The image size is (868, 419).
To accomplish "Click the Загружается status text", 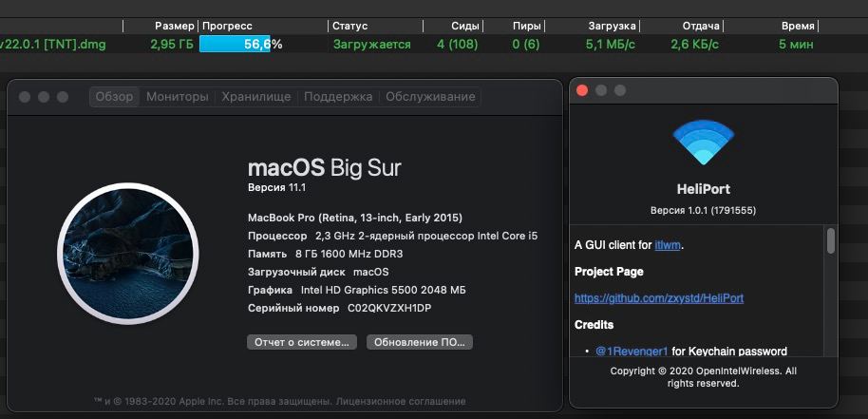I will [372, 45].
